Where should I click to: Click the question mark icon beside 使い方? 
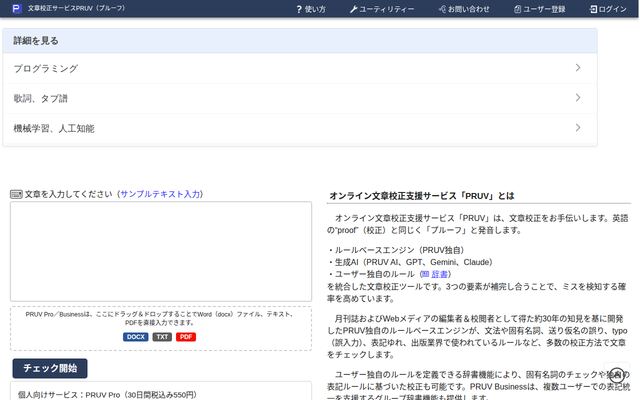(299, 9)
